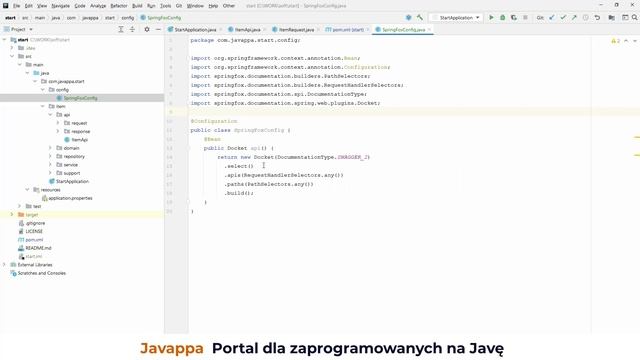Screen dimensions: 640x360
Task: Select LICENSE file in tree
Action: (x=34, y=231)
